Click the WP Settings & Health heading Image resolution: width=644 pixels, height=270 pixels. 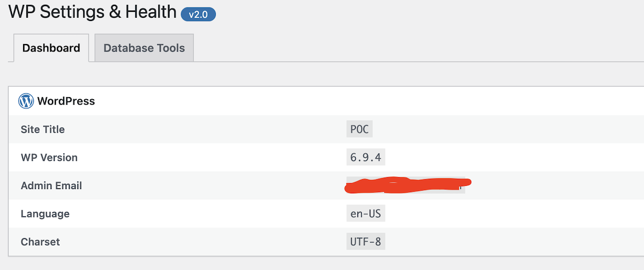93,11
